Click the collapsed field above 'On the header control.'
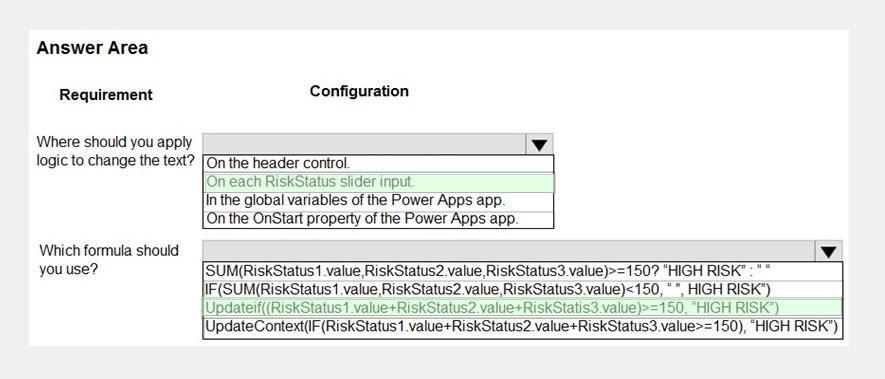The height and width of the screenshot is (379, 885). click(x=364, y=145)
